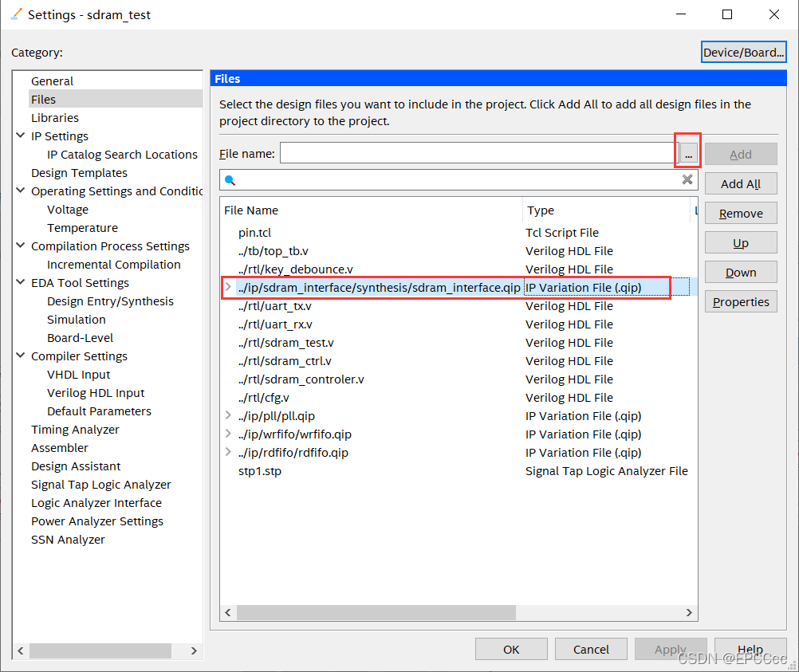Screen dimensions: 799x672
Task: Clear the file filter using the X icon
Action: pyautogui.click(x=687, y=179)
